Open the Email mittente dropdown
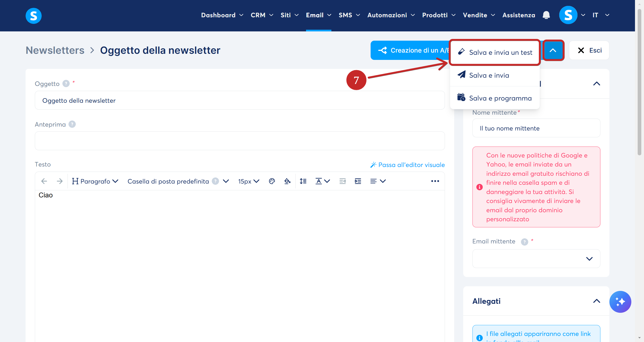 click(536, 259)
